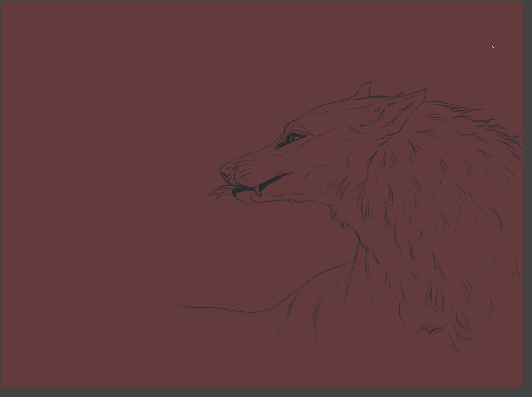Click the wolf's eye
Screen dimensions: 532x397
293,139
